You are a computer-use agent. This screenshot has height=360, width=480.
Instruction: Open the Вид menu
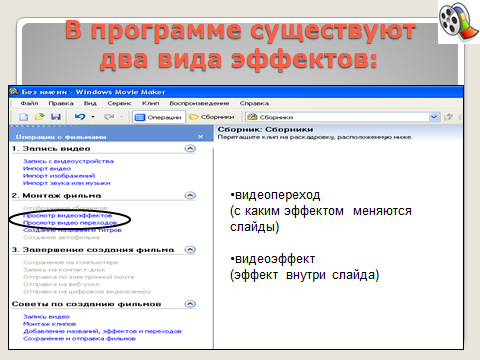[90, 104]
